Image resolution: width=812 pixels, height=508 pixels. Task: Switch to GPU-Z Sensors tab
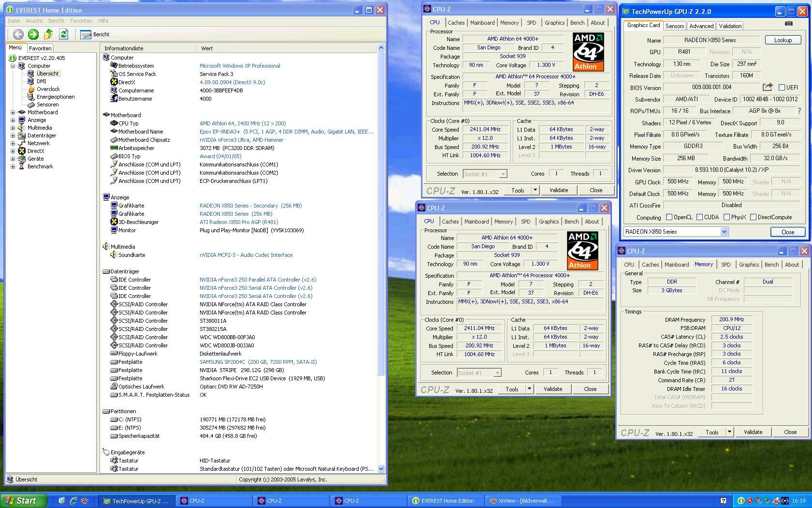(674, 26)
